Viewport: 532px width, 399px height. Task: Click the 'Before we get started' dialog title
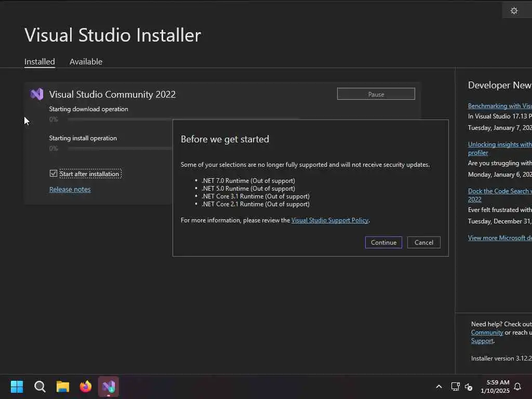click(224, 139)
